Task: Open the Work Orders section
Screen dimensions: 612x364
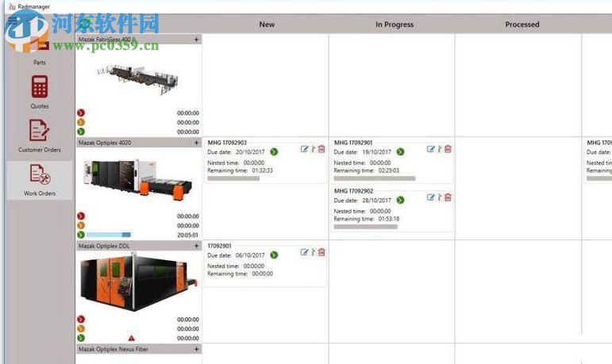Action: coord(40,180)
